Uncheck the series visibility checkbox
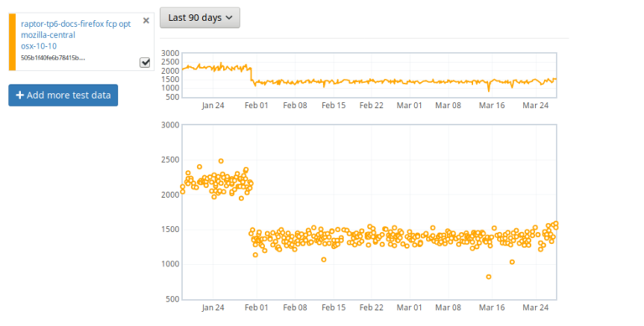The image size is (644, 326). tap(145, 62)
